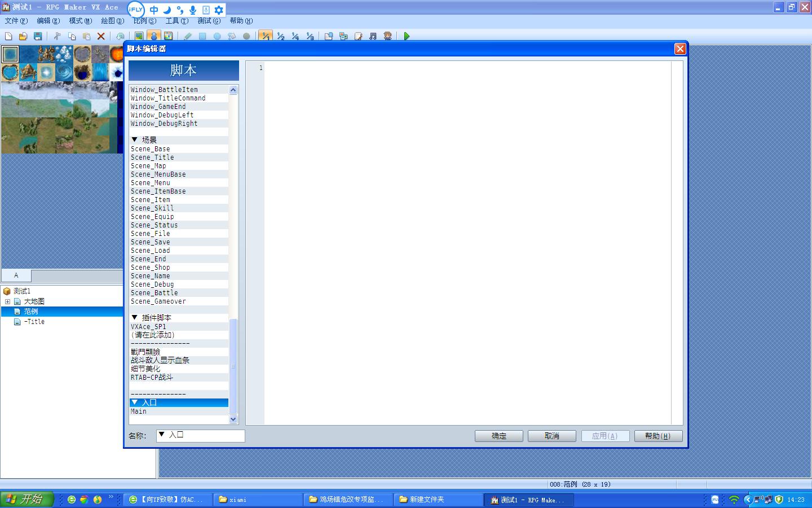Set map zoom scale to 1/4
Image resolution: width=812 pixels, height=508 pixels.
click(295, 36)
